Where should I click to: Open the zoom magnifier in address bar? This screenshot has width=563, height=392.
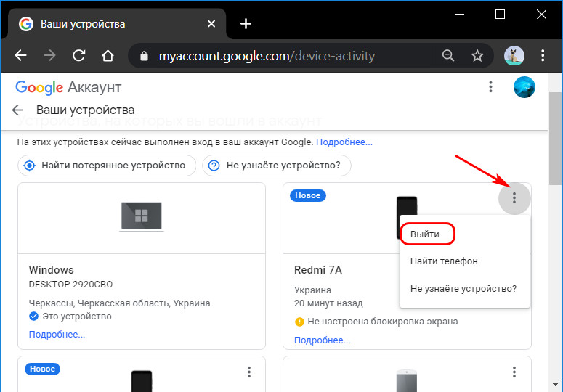coord(448,56)
